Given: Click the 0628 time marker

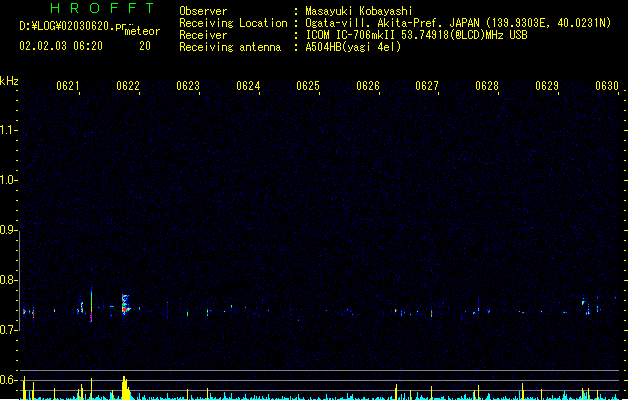Looking at the screenshot, I should [x=487, y=86].
